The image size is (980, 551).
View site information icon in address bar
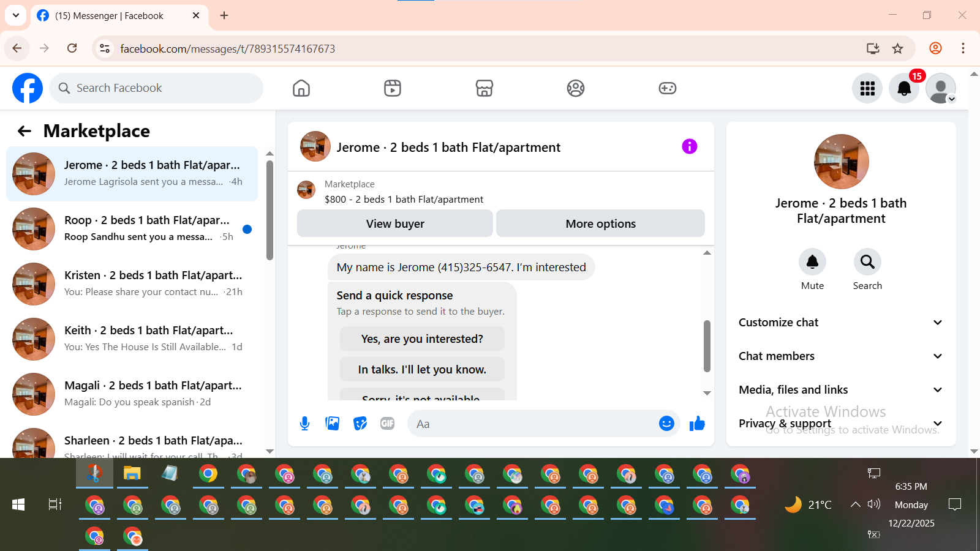tap(105, 48)
